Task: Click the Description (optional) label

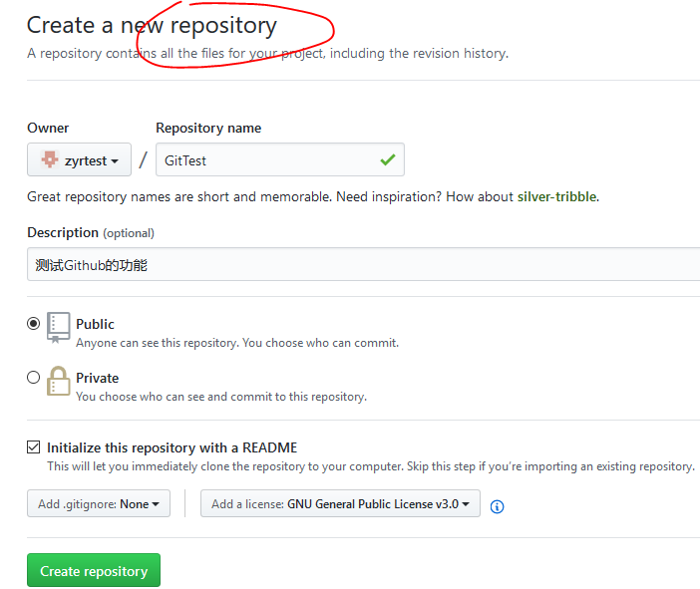Action: pos(91,233)
